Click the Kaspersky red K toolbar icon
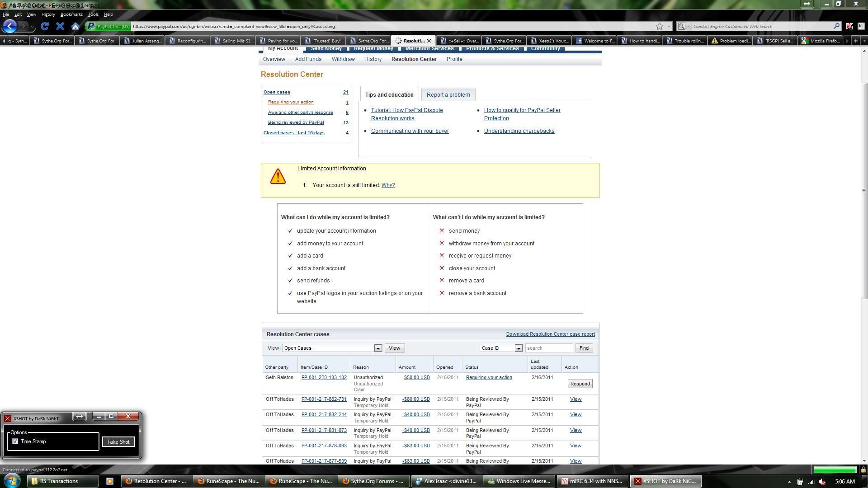 849,26
